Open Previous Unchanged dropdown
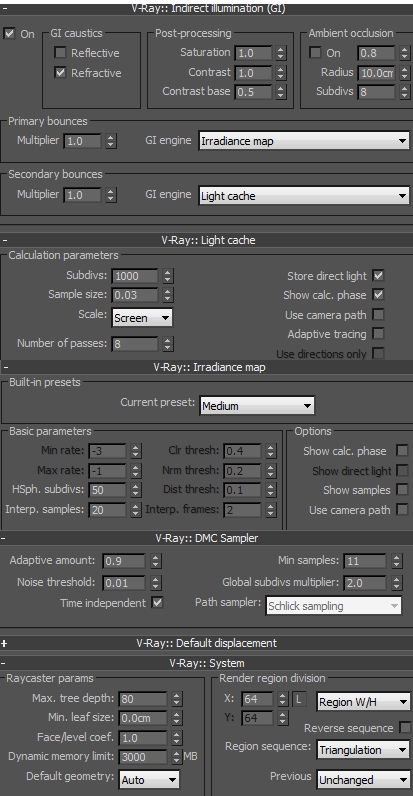The height and width of the screenshot is (796, 413). pos(363,780)
